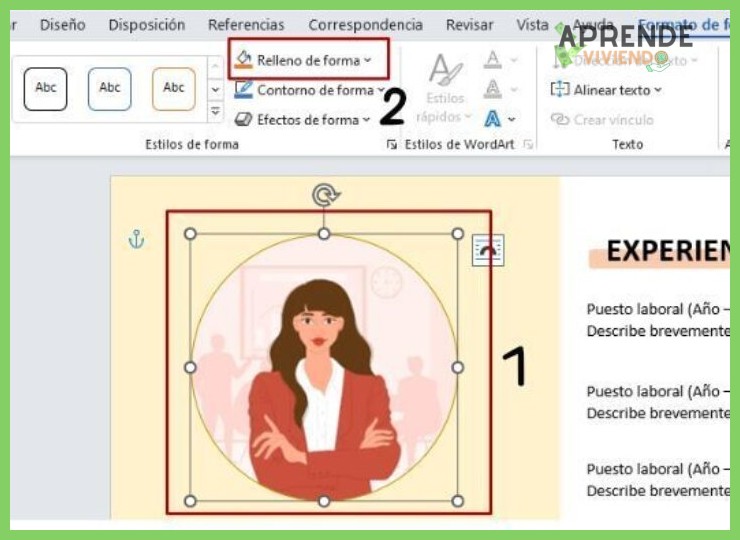Expand the full shape styles gallery

[x=215, y=112]
